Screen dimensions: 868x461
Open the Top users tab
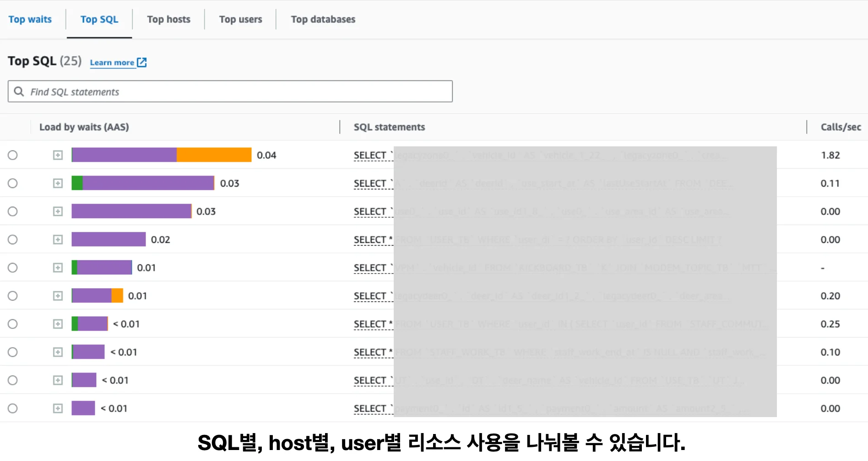(240, 19)
